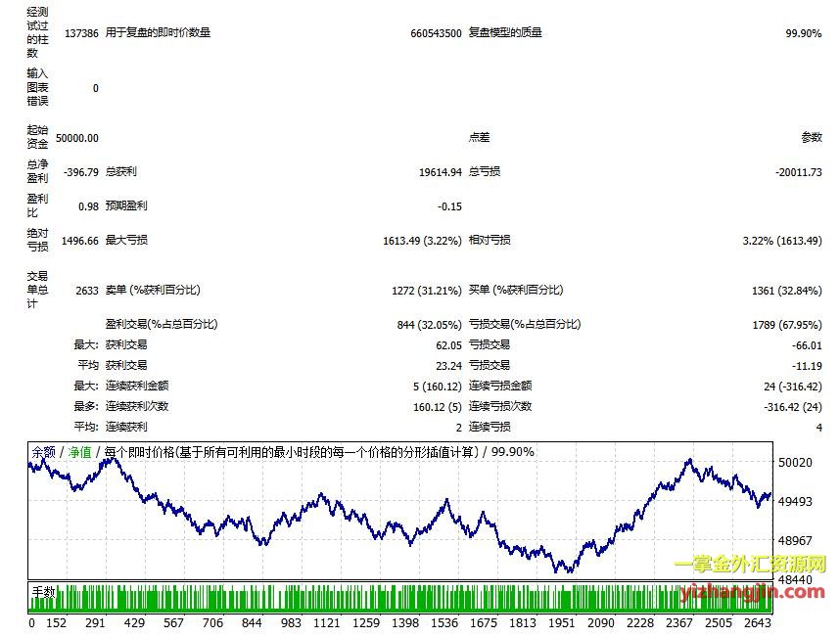
Task: Click the 一掌金外汇资源网 watermark text
Action: click(750, 566)
